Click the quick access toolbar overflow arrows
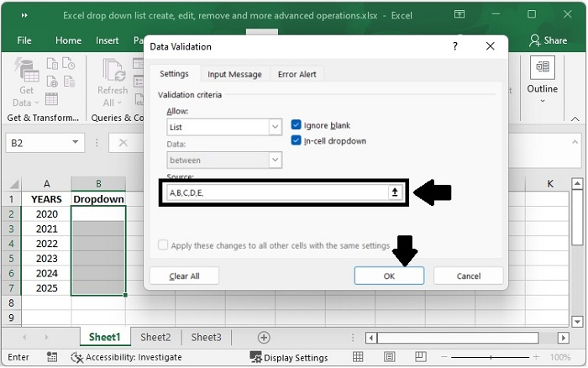The image size is (588, 368). coord(24,15)
